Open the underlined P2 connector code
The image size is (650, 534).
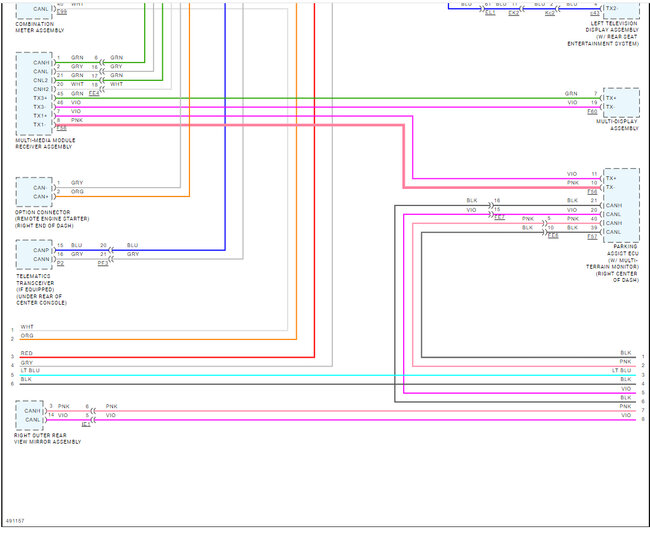tap(61, 263)
